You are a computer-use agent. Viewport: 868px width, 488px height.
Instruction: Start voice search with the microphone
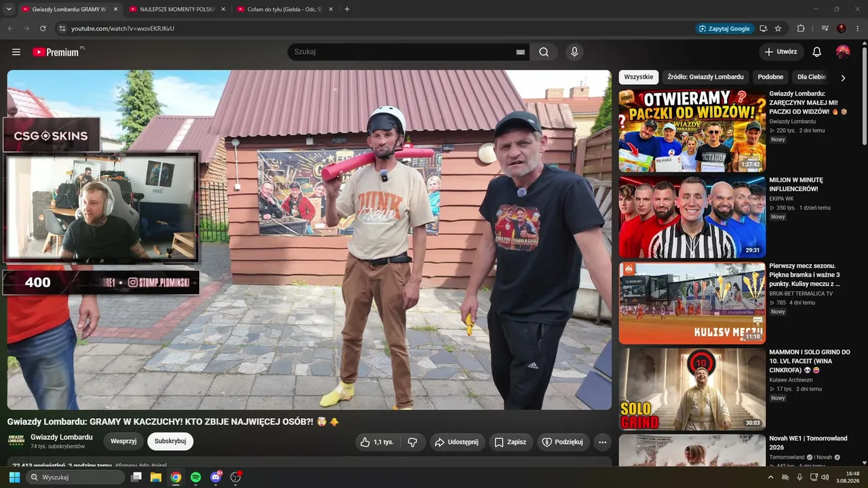tap(574, 52)
